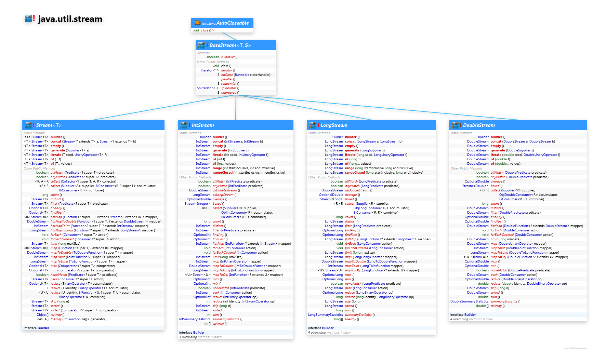
Task: Open the interface Builder link in Stream<T>
Action: tap(43, 328)
